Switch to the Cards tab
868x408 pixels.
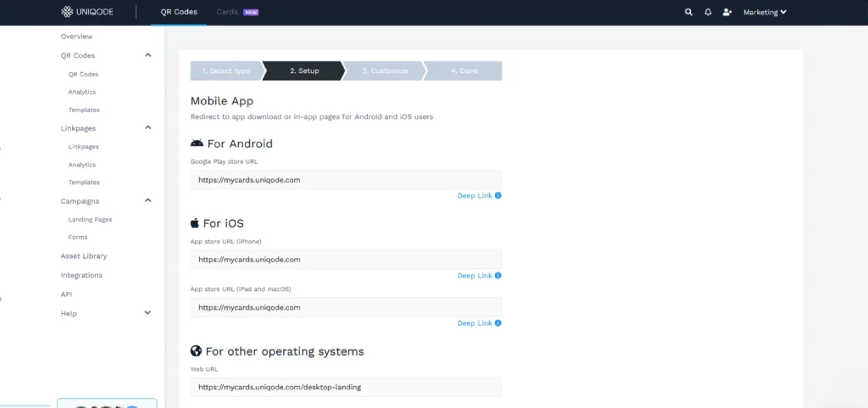[227, 12]
